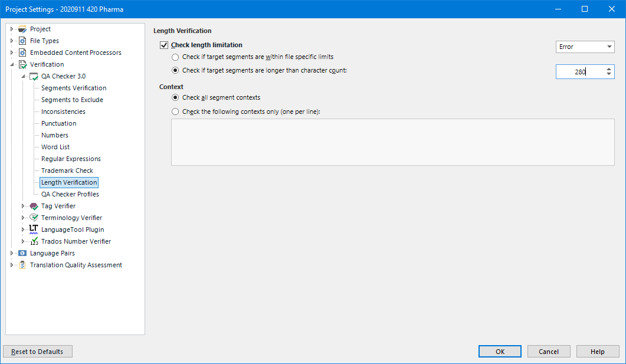This screenshot has width=626, height=364.
Task: Click the Reset to Defaults button
Action: pos(37,351)
